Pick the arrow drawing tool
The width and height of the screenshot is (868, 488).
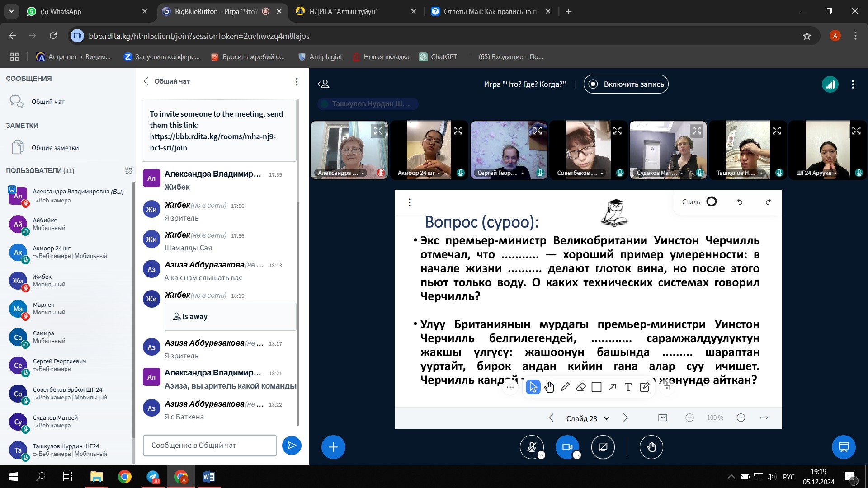(612, 387)
